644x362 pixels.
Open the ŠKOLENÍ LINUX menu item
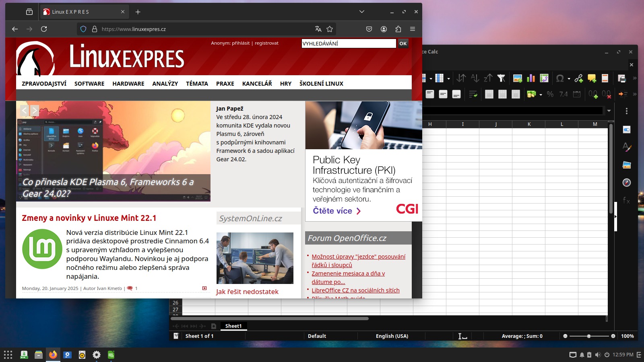point(321,84)
